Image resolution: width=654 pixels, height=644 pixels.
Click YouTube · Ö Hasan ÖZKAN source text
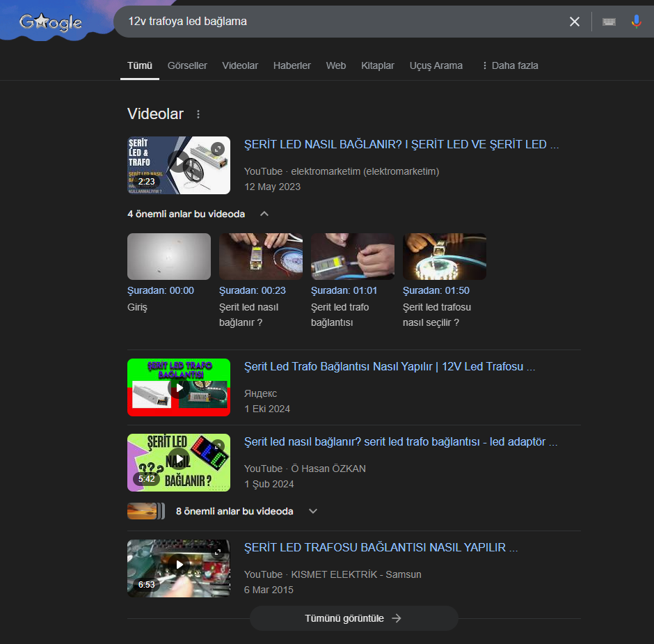tap(305, 469)
